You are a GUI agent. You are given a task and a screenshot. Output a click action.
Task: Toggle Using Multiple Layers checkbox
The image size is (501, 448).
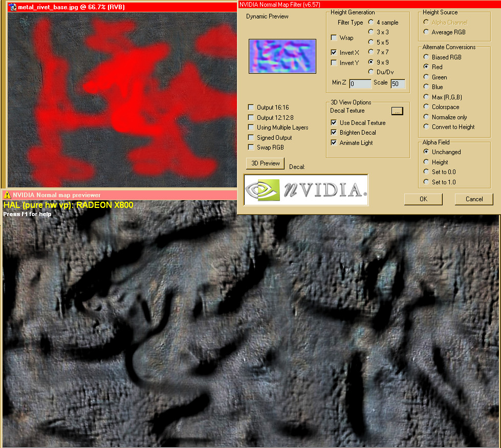(251, 127)
